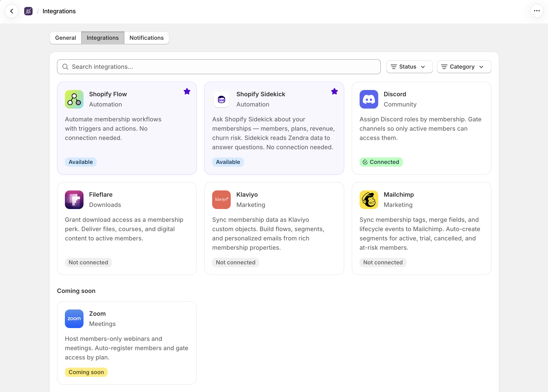Screen dimensions: 548x392
Task: Click the star on Shopify Sidekick card
Action: (334, 91)
